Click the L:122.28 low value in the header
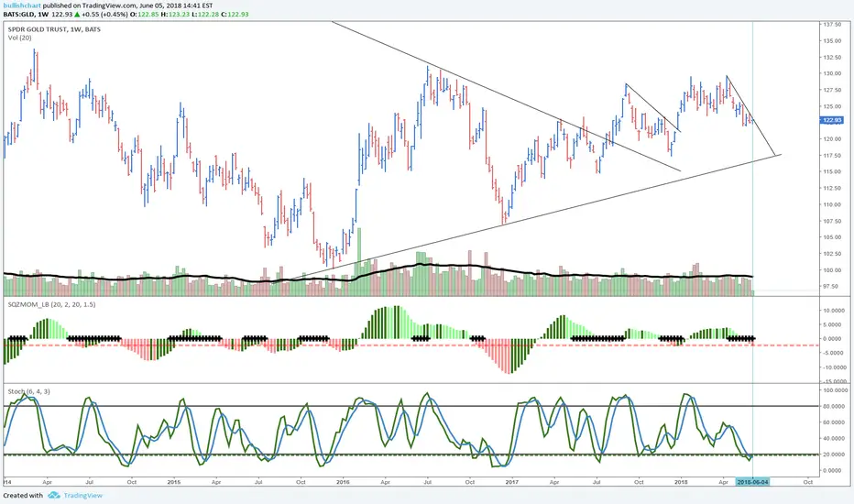Viewport: 854px width, 504px height. pyautogui.click(x=204, y=14)
